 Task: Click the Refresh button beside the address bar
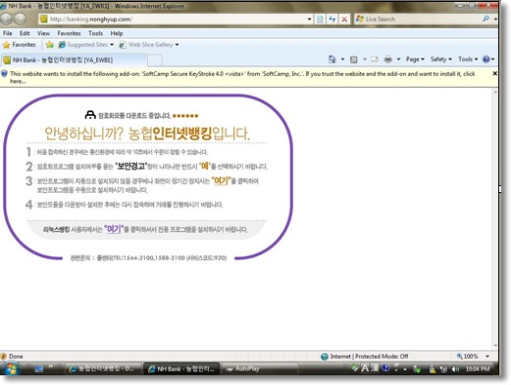click(x=332, y=19)
